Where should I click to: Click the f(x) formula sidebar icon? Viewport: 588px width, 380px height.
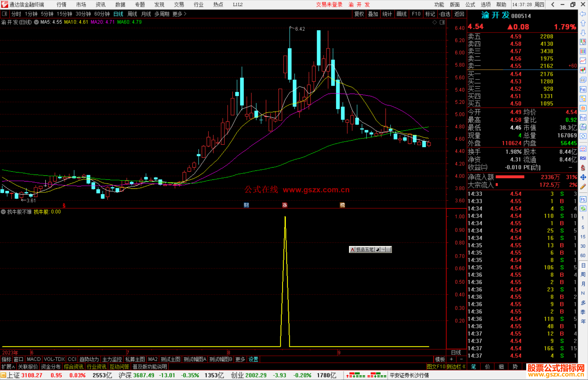click(x=583, y=127)
